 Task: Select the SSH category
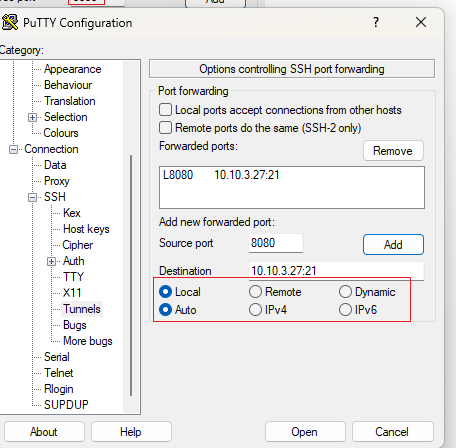[55, 197]
